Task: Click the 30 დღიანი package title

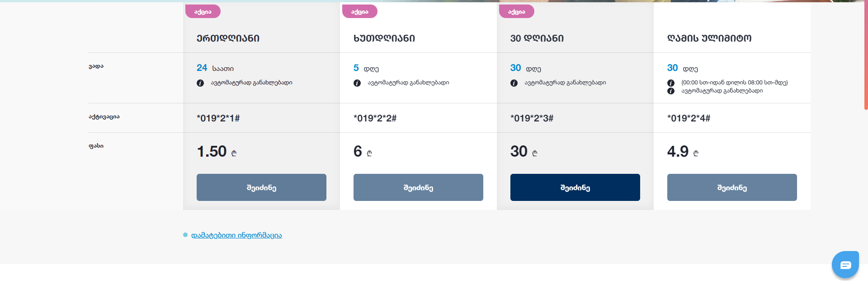Action: point(537,38)
